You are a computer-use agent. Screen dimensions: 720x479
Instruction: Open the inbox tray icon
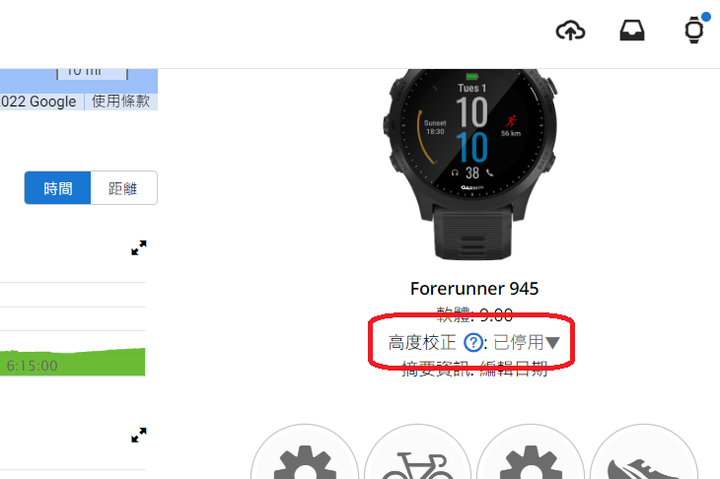[632, 31]
